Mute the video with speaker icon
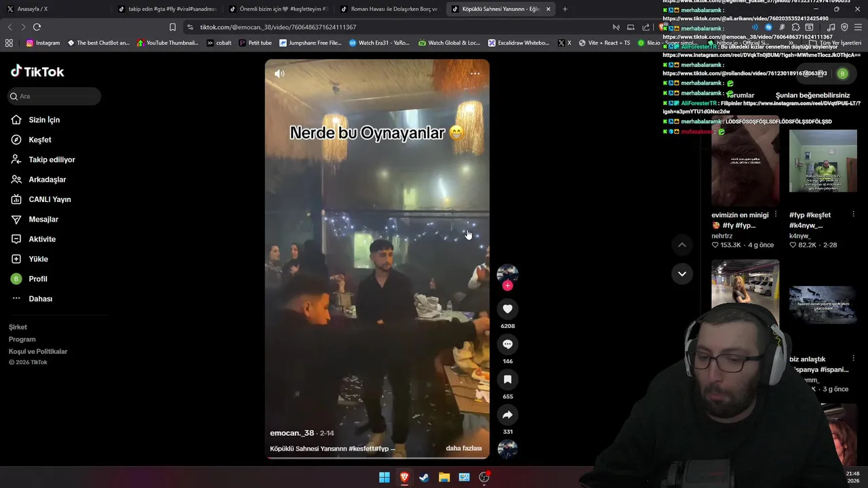The width and height of the screenshot is (868, 488). (279, 74)
